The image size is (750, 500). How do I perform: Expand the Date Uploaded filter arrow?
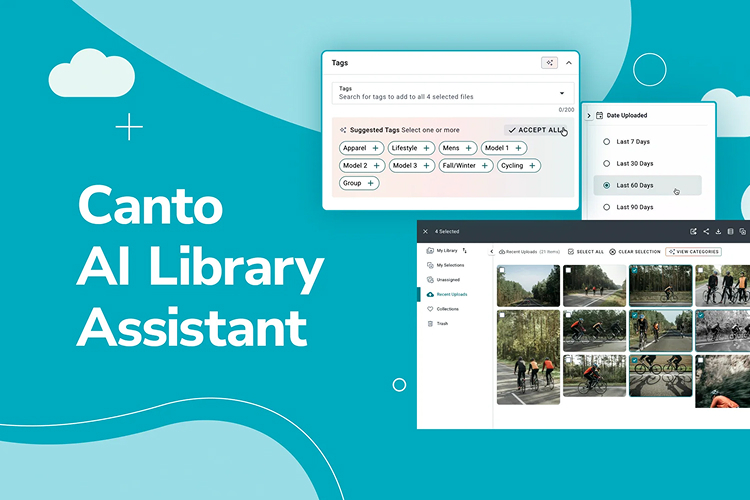(x=588, y=116)
